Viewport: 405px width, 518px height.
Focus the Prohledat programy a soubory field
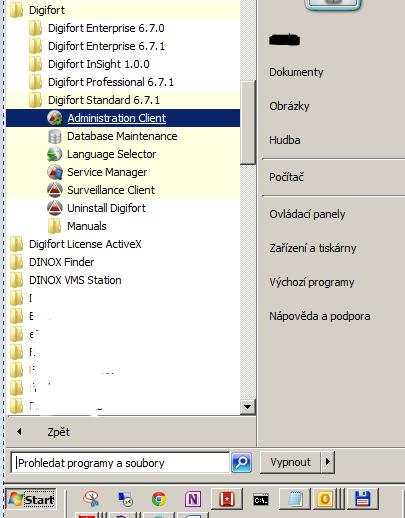(x=120, y=463)
